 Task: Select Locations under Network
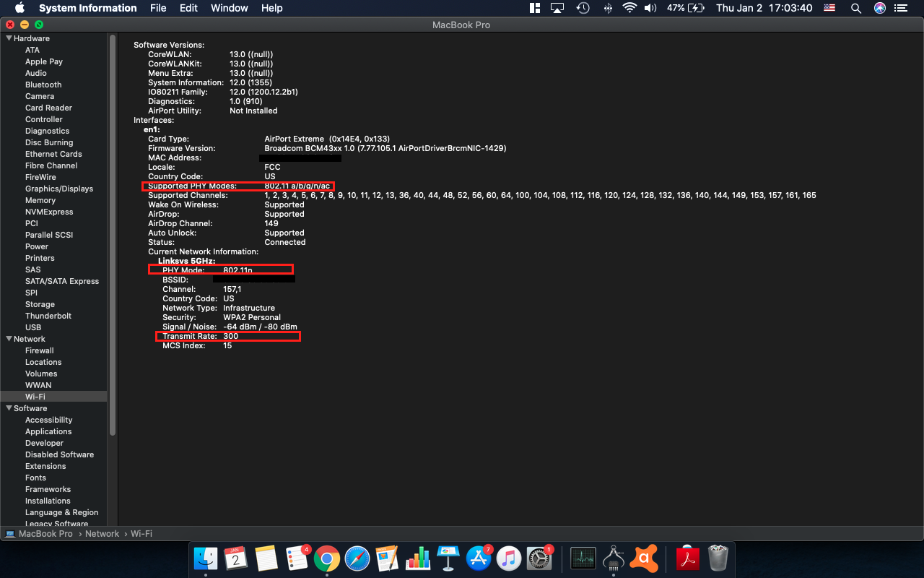(43, 362)
